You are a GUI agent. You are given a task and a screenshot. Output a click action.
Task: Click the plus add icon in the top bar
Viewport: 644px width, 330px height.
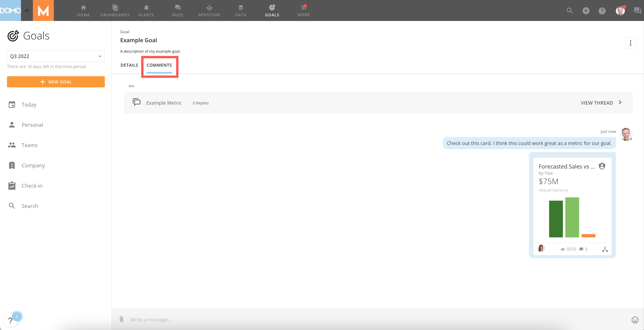[586, 10]
